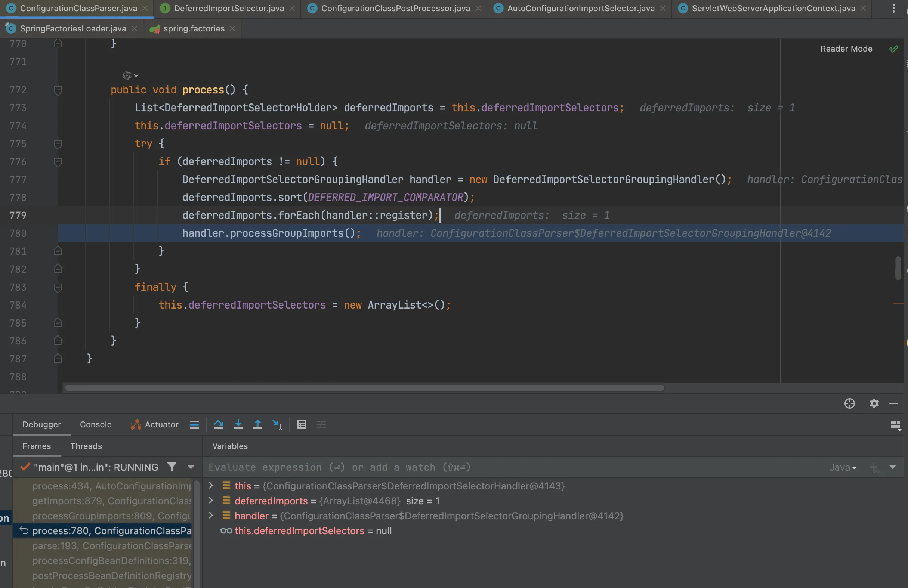Viewport: 908px width, 588px height.
Task: Toggle the fold marker at line 772
Action: (58, 90)
